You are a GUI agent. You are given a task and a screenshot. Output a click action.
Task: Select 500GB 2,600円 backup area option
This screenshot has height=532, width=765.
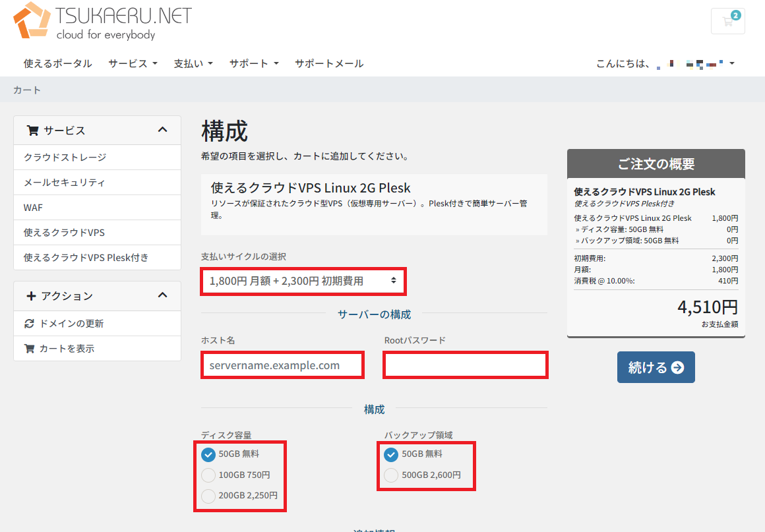(391, 475)
